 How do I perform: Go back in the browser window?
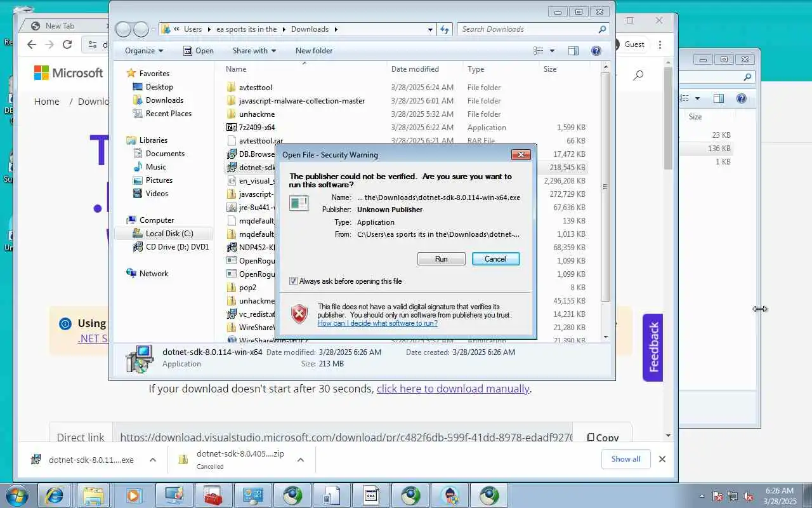pos(32,44)
